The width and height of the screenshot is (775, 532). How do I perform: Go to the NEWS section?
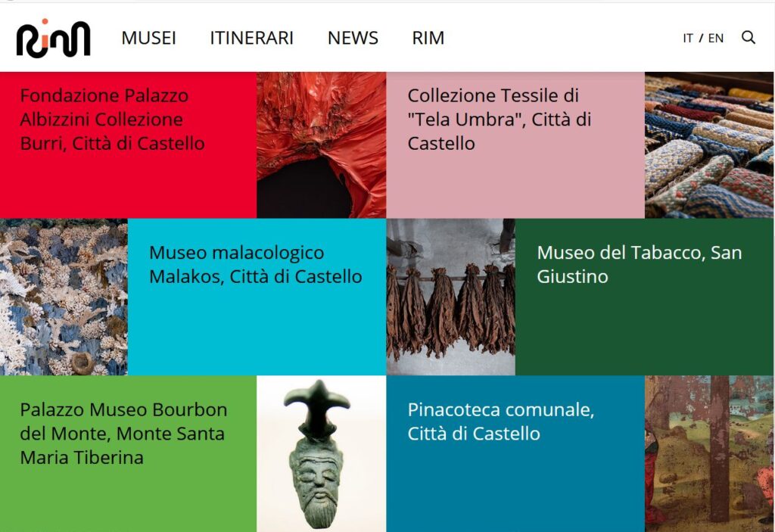point(353,38)
